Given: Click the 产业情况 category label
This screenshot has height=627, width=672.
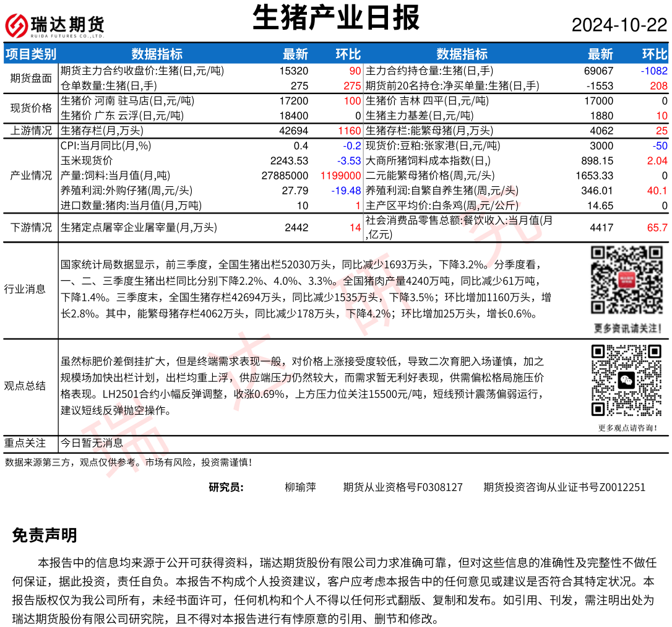Looking at the screenshot, I should tap(31, 175).
